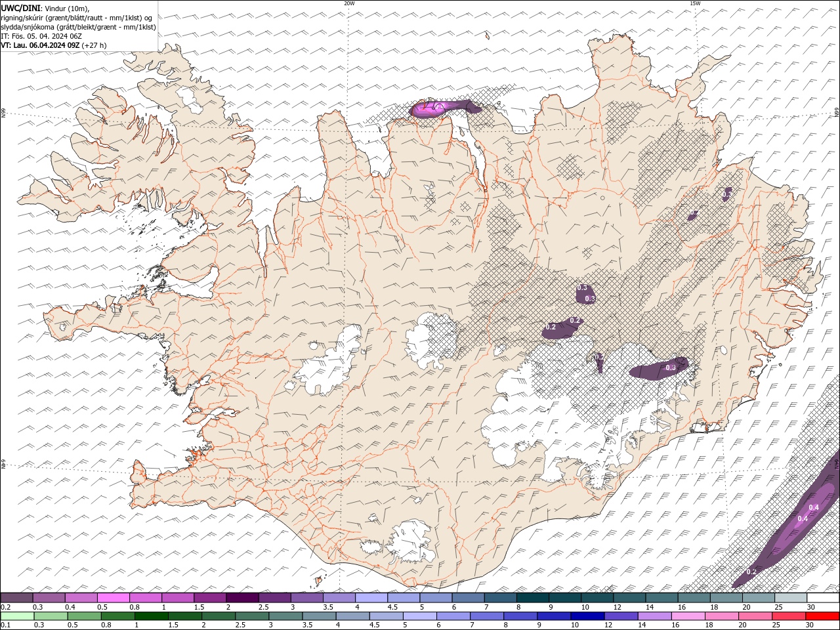The image size is (840, 630).
Task: Click the 20W longitude label
Action: [x=349, y=3]
